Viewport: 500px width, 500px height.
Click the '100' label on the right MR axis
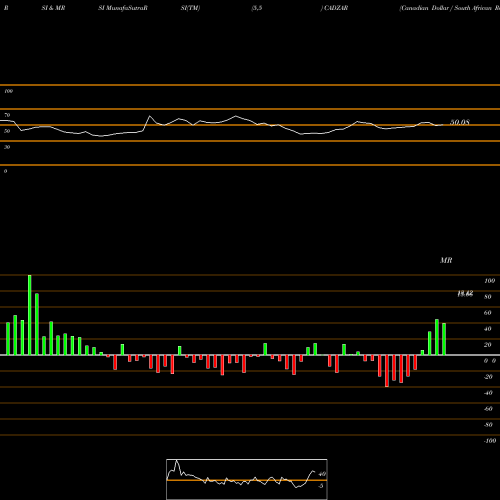(489, 281)
